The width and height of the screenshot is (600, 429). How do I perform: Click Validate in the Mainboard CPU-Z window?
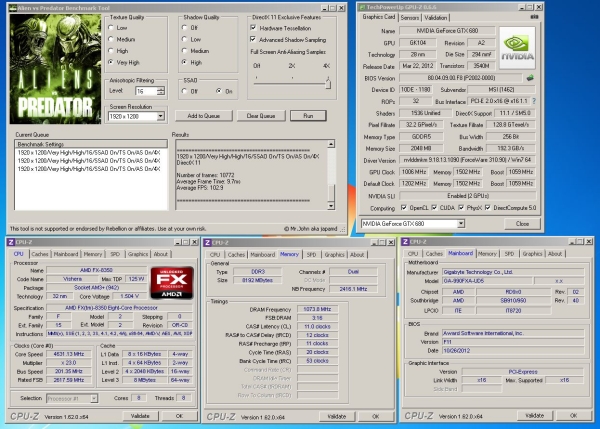(x=534, y=416)
